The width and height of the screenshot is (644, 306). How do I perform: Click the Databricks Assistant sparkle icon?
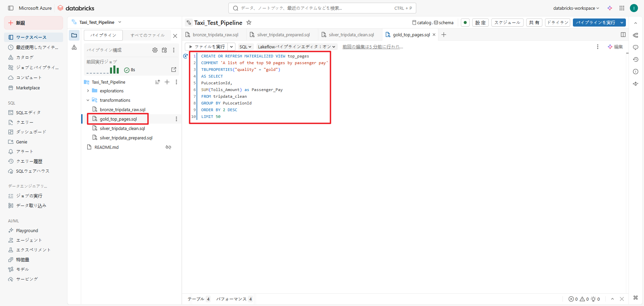tap(610, 8)
